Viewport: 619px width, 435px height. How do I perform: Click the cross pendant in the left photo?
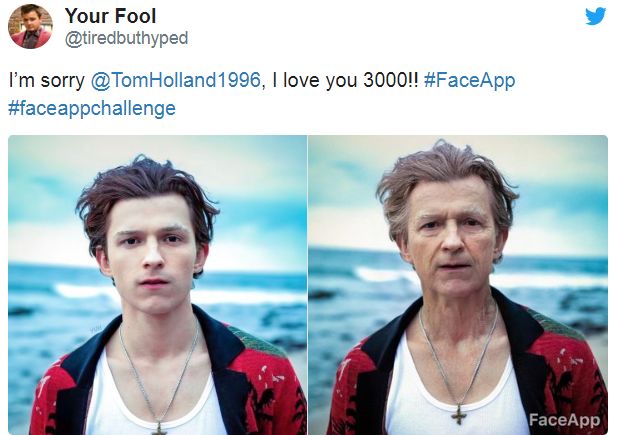coord(159,425)
